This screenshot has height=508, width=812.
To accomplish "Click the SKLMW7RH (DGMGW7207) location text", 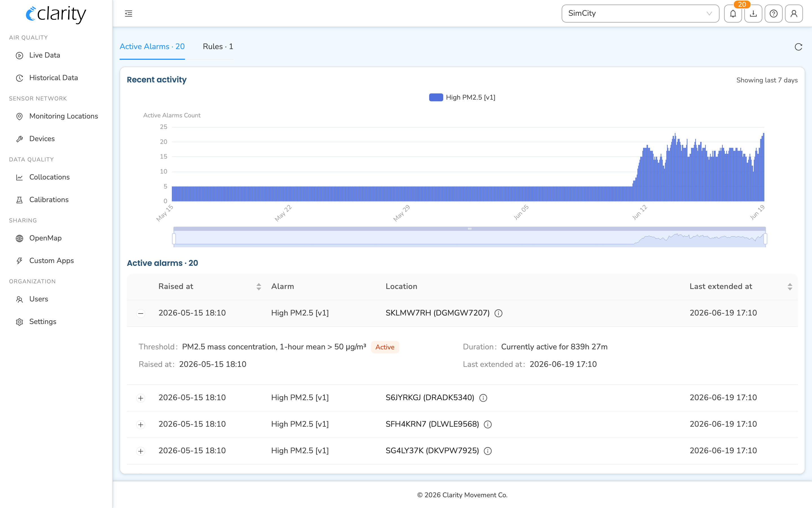I will (437, 313).
